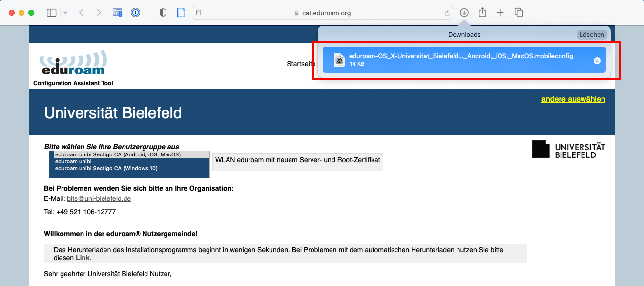Click the 'Universität Bielefeld' page heading
644x286 pixels.
pos(113,113)
